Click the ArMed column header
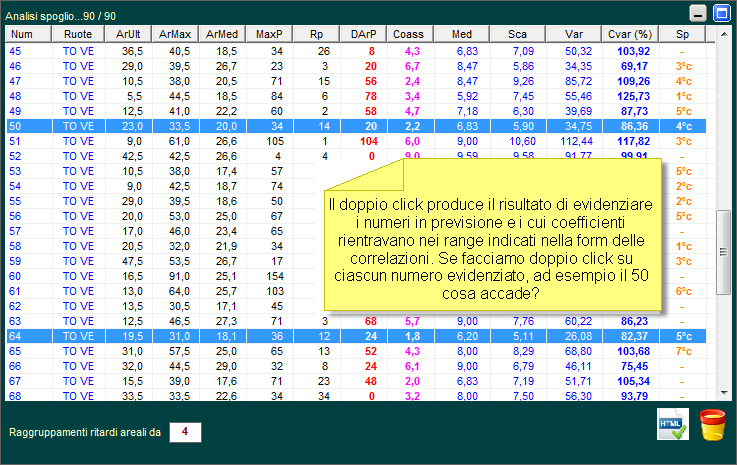This screenshot has width=737, height=465. [x=222, y=34]
